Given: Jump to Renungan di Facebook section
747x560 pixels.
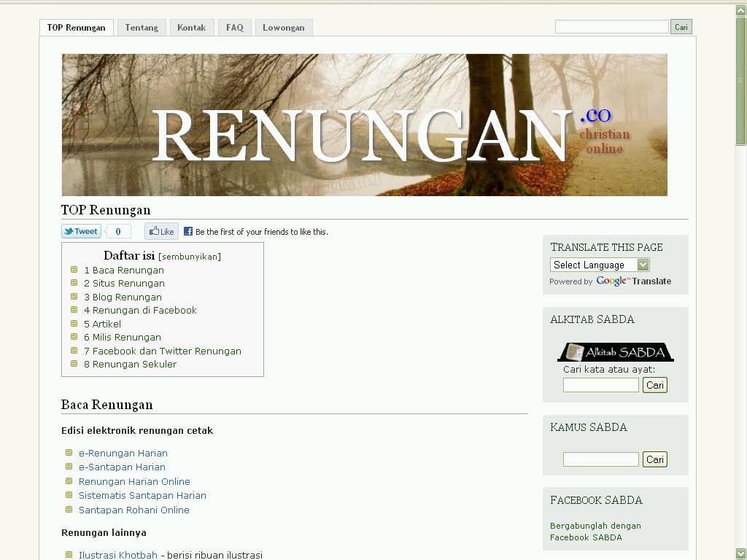Looking at the screenshot, I should [140, 310].
